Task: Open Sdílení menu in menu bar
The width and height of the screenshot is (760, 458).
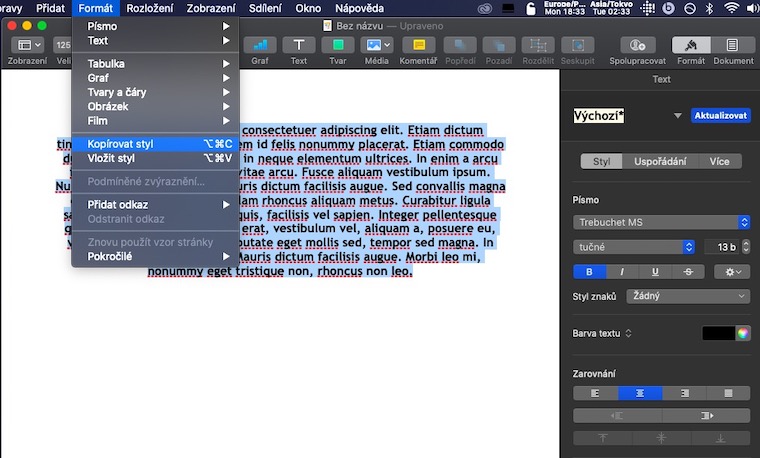Action: click(265, 8)
